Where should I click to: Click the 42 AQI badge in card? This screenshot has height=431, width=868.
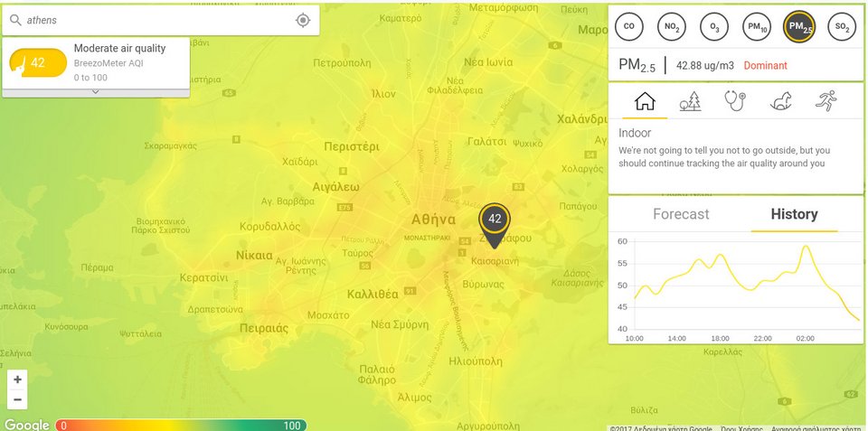38,62
